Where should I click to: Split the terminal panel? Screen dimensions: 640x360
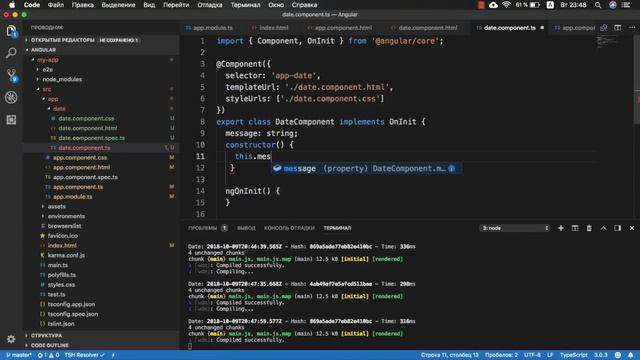(575, 228)
